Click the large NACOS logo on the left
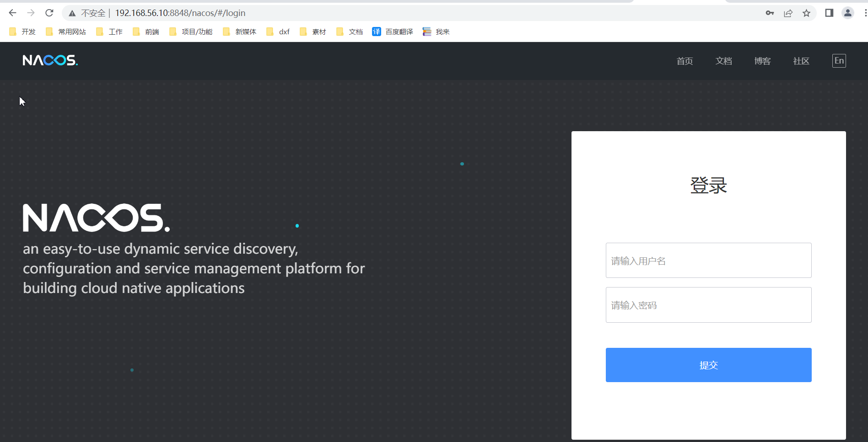 97,218
